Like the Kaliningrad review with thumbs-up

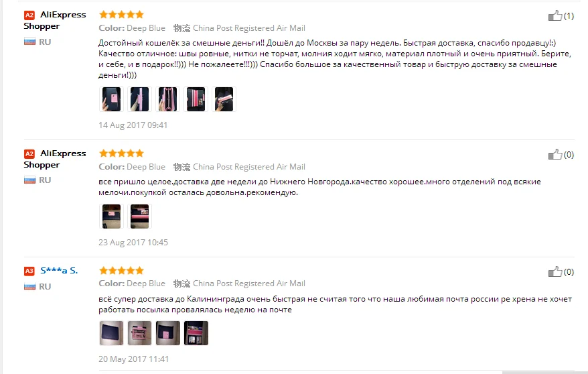[x=555, y=271]
